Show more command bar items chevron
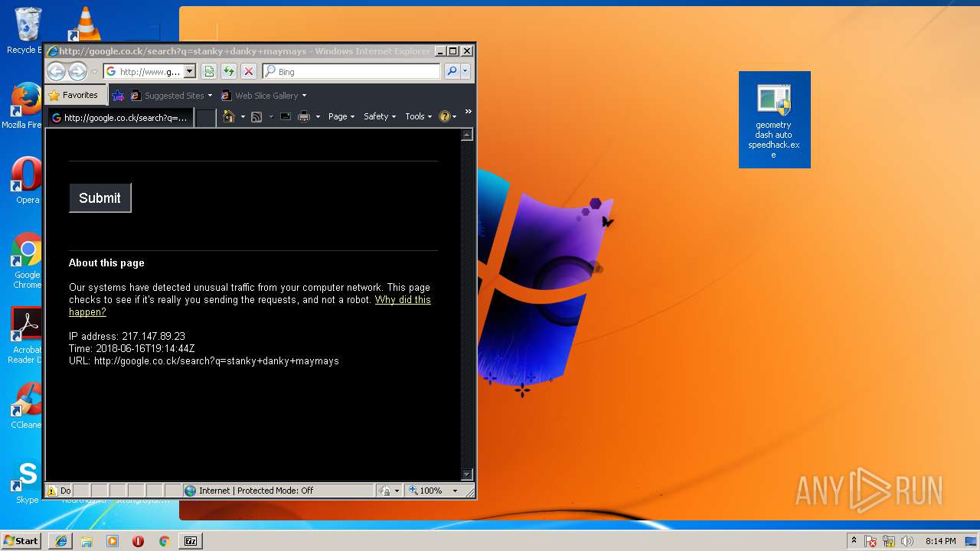Screen dimensions: 980x551 click(468, 112)
